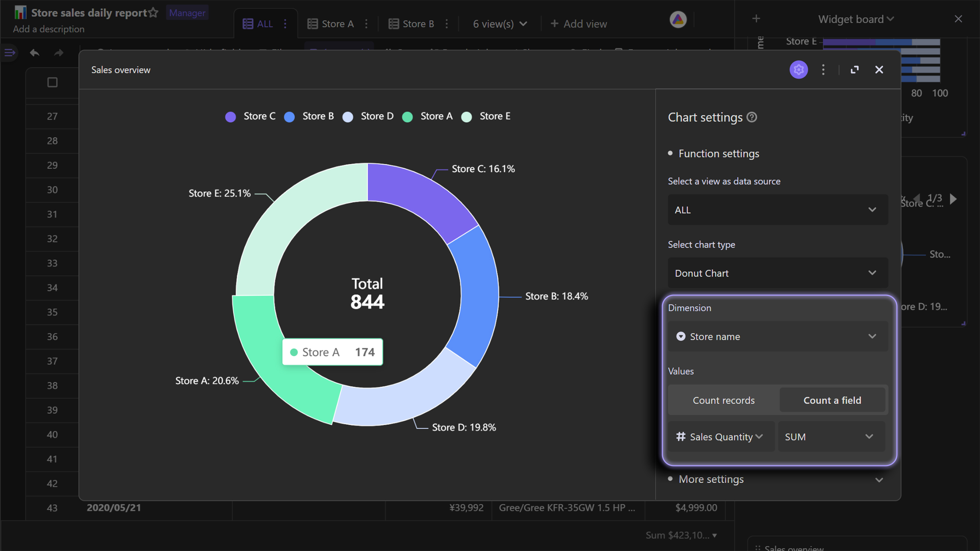Screen dimensions: 980x551
Task: Click 2020/05/21 date cell
Action: coord(114,508)
